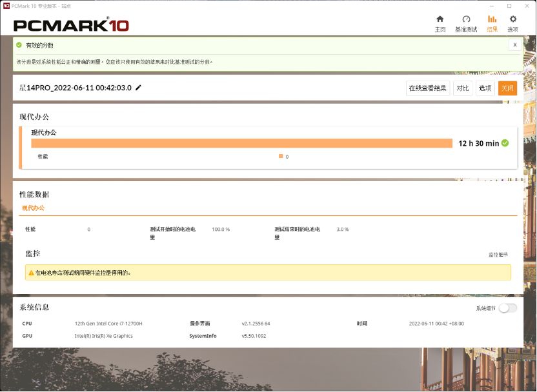Open the 监控细节 link
This screenshot has height=392, width=537.
click(x=498, y=255)
